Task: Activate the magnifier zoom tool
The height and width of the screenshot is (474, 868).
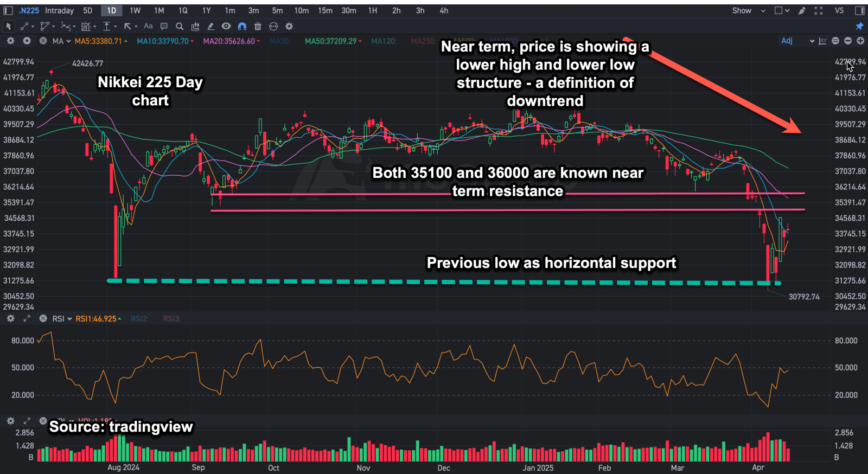Action: [180, 26]
